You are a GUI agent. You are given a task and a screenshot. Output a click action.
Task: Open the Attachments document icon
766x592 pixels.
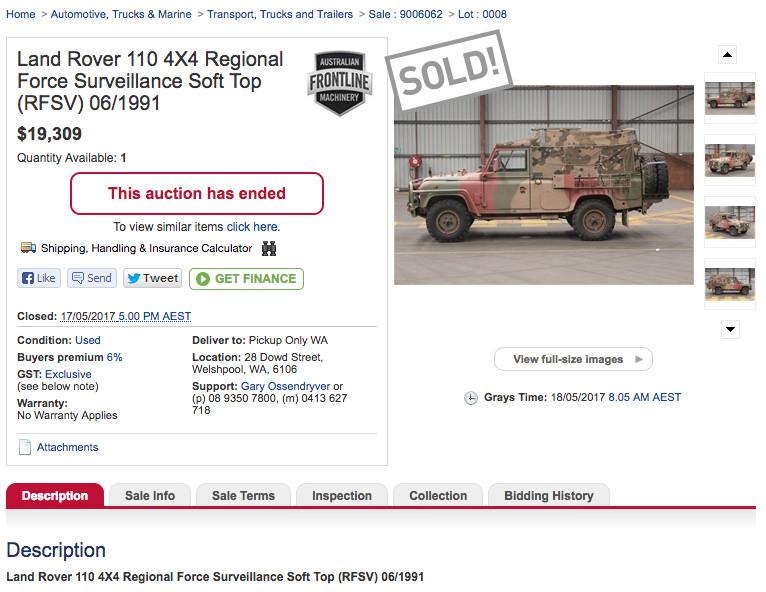coord(25,447)
